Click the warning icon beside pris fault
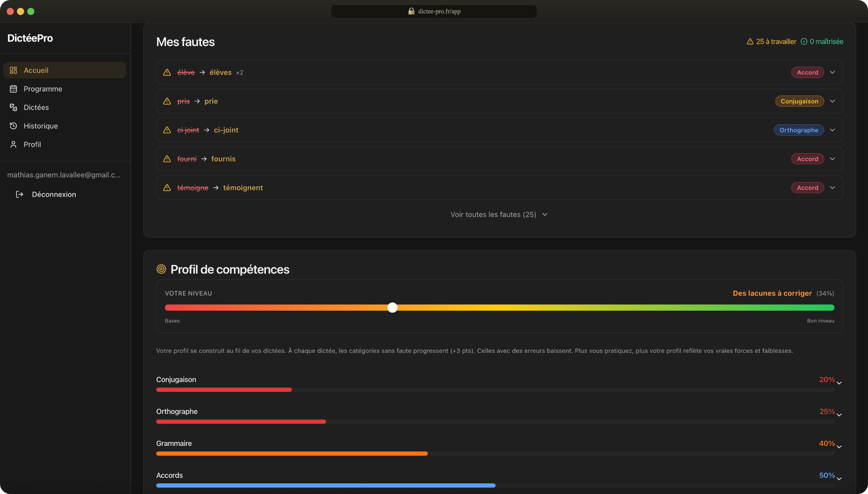The image size is (868, 494). point(167,101)
